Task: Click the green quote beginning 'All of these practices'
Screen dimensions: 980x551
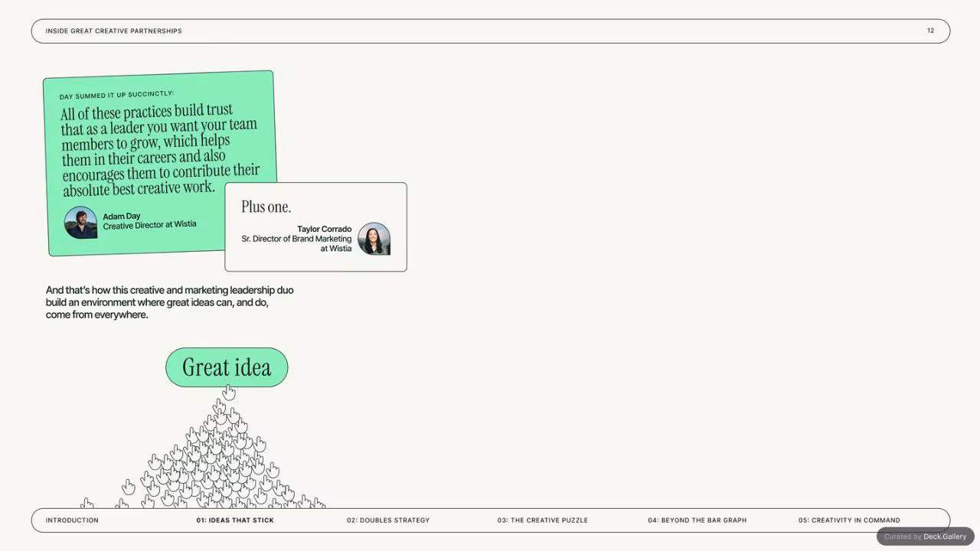Action: [x=160, y=149]
